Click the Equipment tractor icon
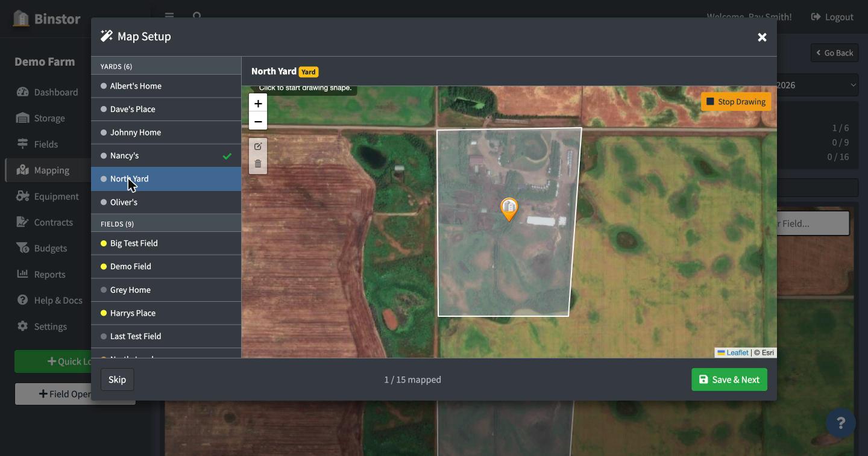This screenshot has height=456, width=868. pos(23,196)
